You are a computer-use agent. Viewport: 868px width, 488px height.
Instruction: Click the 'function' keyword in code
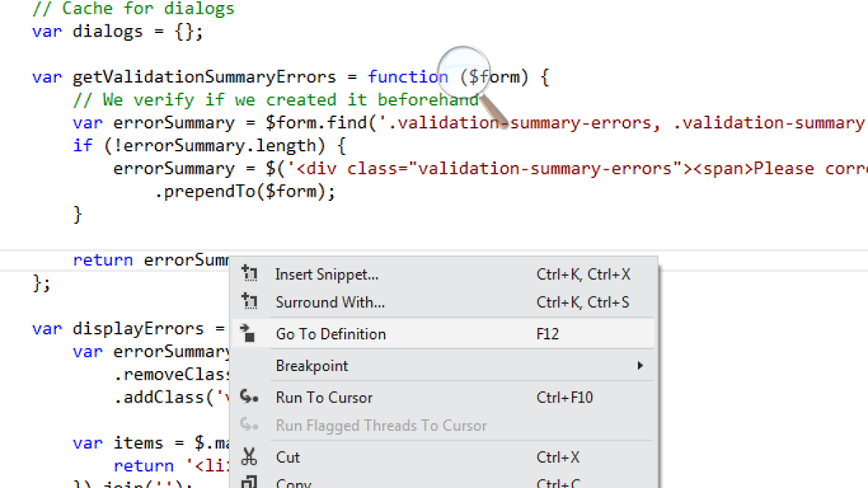[408, 77]
